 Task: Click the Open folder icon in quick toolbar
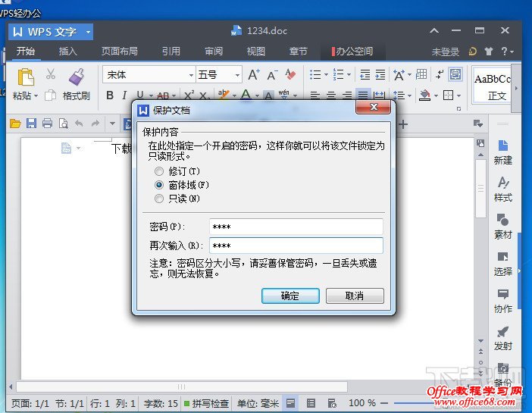(x=15, y=124)
